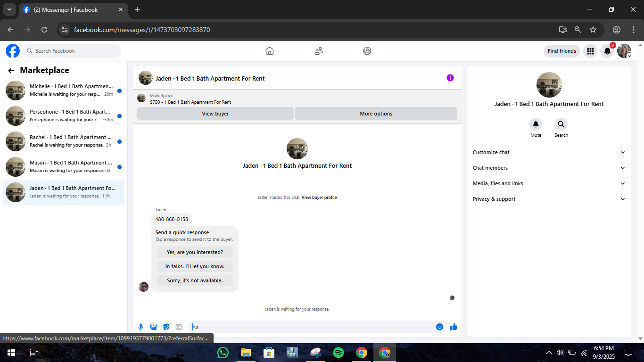This screenshot has height=362, width=644.
Task: Open a new browser tab
Action: click(138, 9)
